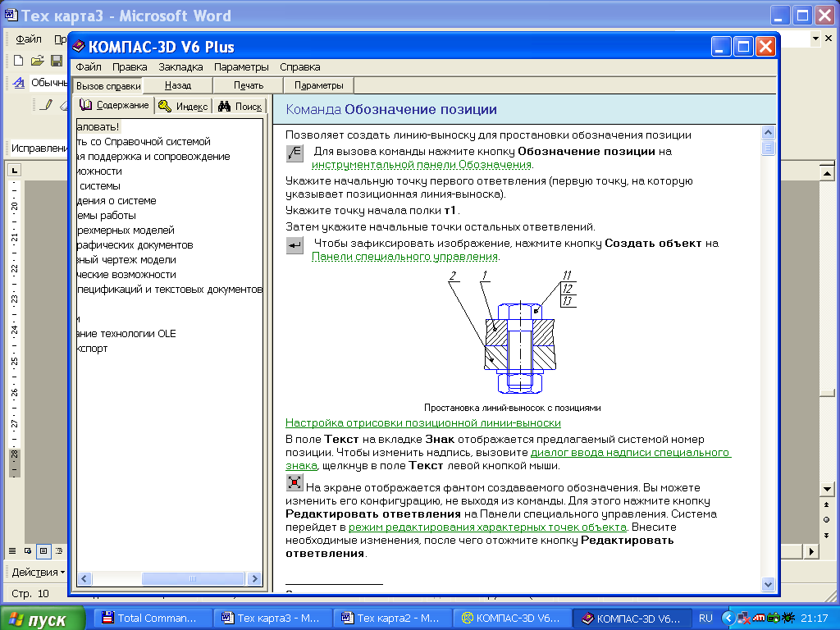This screenshot has height=630, width=840.
Task: Click the Печать button
Action: click(x=249, y=85)
